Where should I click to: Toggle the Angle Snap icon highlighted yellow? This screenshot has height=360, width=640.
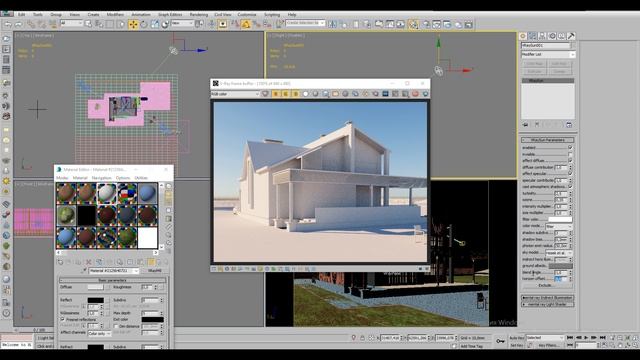pos(246,24)
